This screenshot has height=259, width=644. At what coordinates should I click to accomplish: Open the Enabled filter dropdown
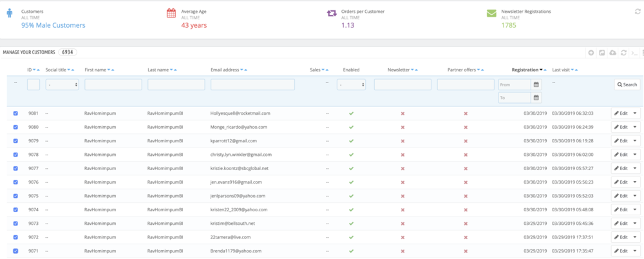pyautogui.click(x=351, y=84)
